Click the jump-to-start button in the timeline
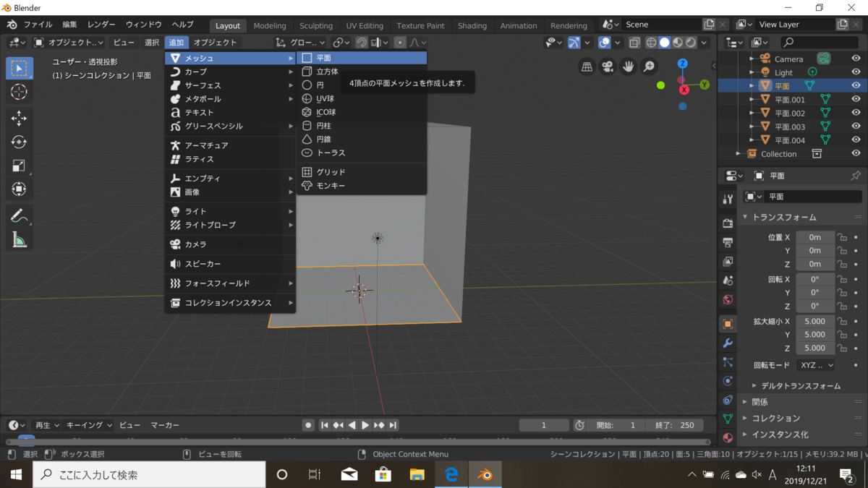Viewport: 868px width, 488px height. pos(324,425)
